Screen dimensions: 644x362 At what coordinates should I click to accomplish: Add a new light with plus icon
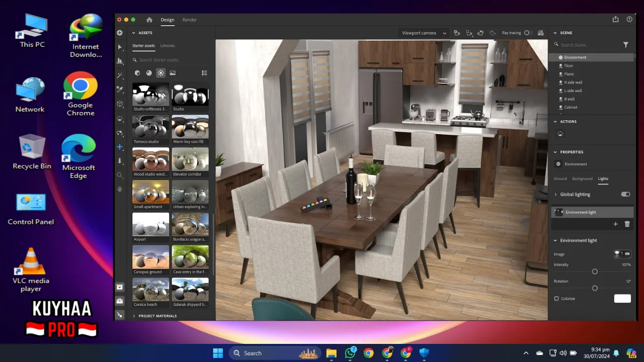point(615,224)
